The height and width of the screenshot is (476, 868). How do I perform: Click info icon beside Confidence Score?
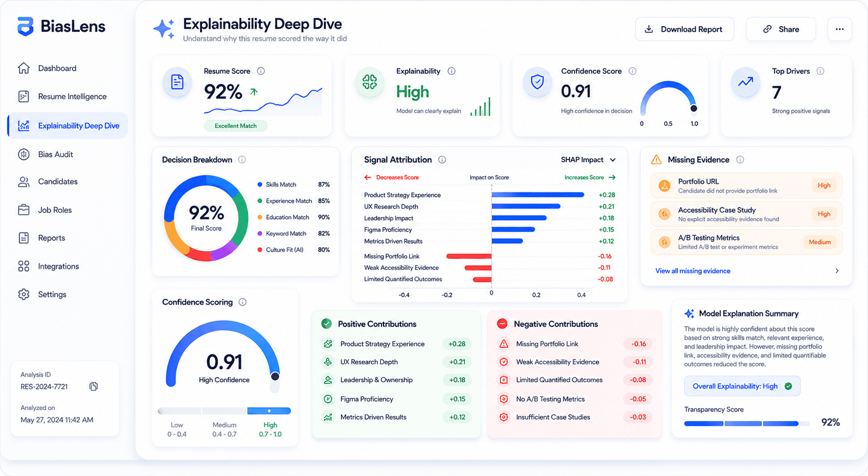coord(633,71)
